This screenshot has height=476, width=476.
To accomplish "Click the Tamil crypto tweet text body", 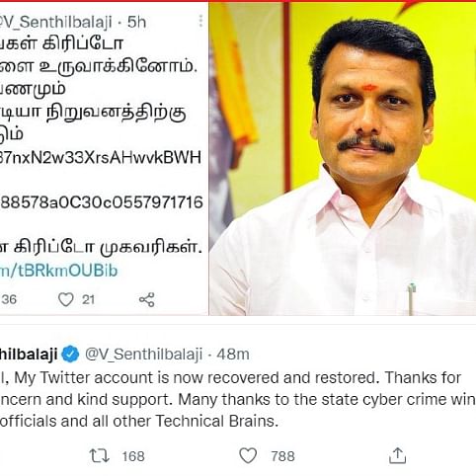I will click(102, 145).
